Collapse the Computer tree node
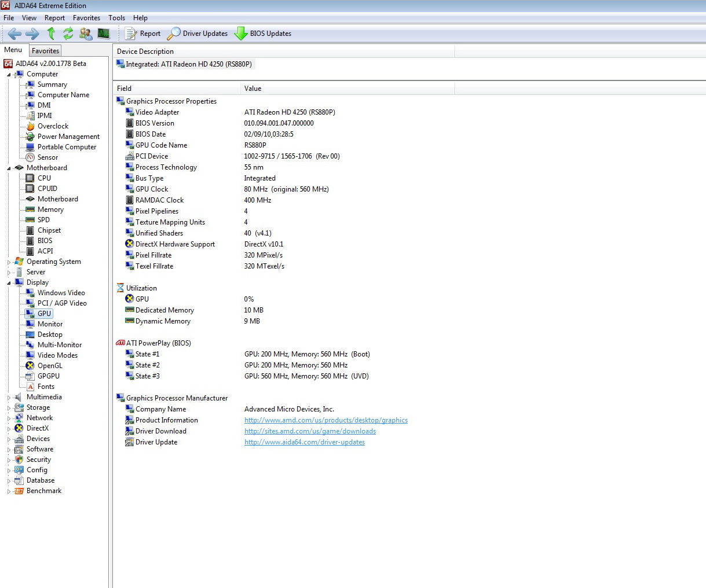 (x=9, y=75)
